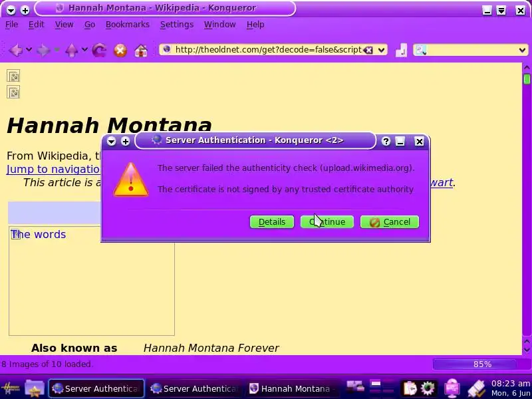The height and width of the screenshot is (399, 532).
Task: Open the Bookmarks menu
Action: tap(127, 25)
